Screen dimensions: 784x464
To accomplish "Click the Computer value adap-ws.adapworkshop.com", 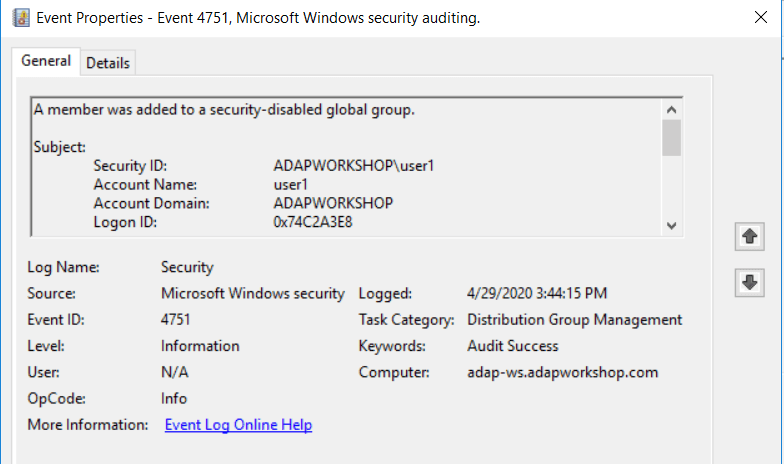I will [563, 372].
